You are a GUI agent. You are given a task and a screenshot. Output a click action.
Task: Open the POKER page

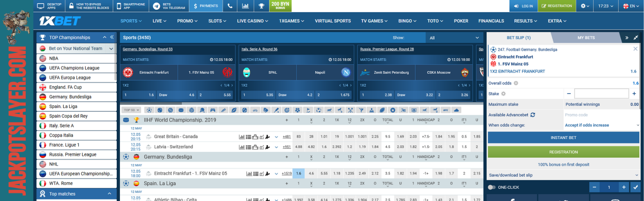pos(461,21)
